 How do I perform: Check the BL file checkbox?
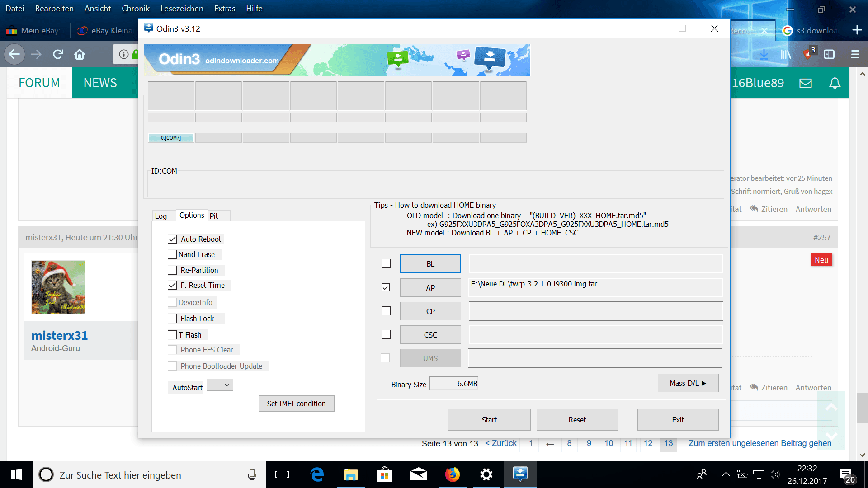(386, 263)
